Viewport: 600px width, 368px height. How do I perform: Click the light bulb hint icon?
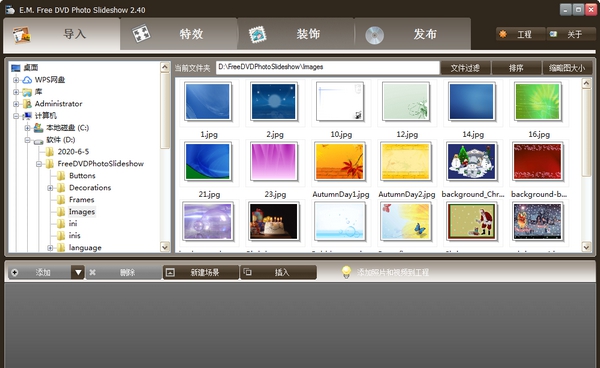[346, 272]
